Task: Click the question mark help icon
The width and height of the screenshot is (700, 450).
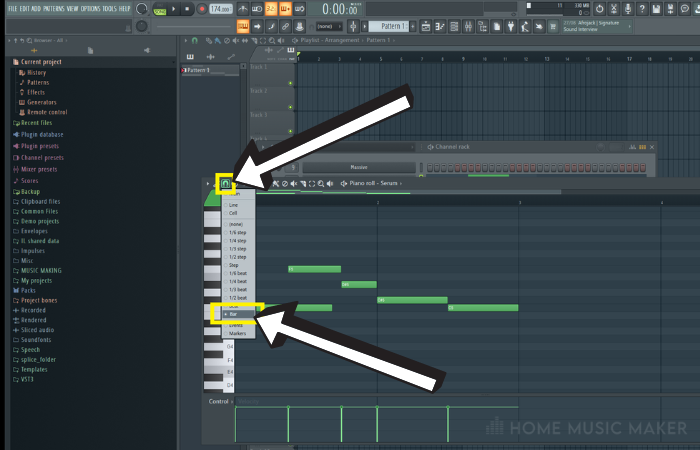Action: click(x=642, y=8)
